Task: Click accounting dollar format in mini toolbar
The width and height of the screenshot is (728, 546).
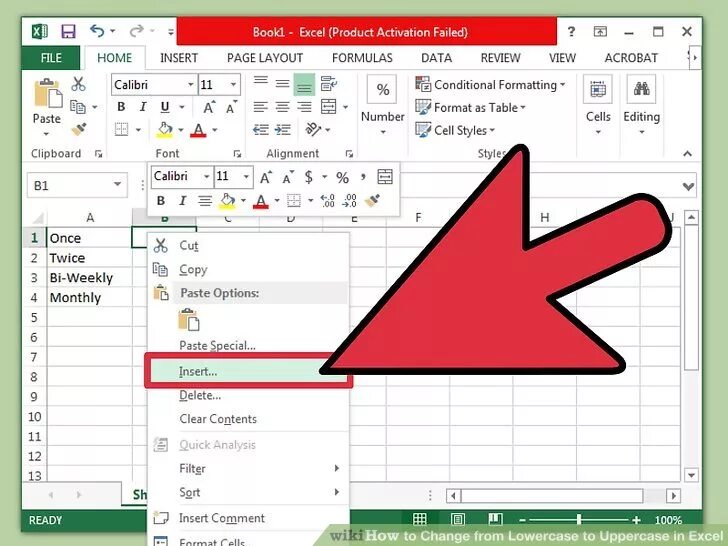Action: click(x=308, y=177)
